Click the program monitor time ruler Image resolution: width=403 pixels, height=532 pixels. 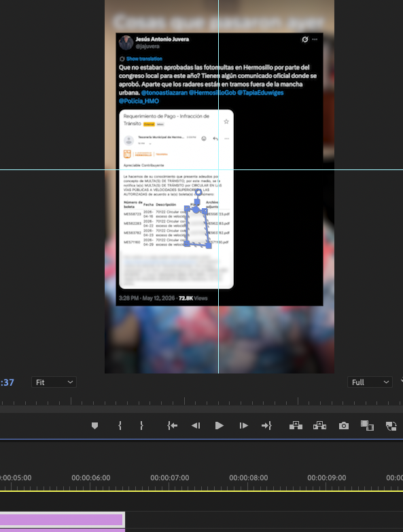point(201,401)
